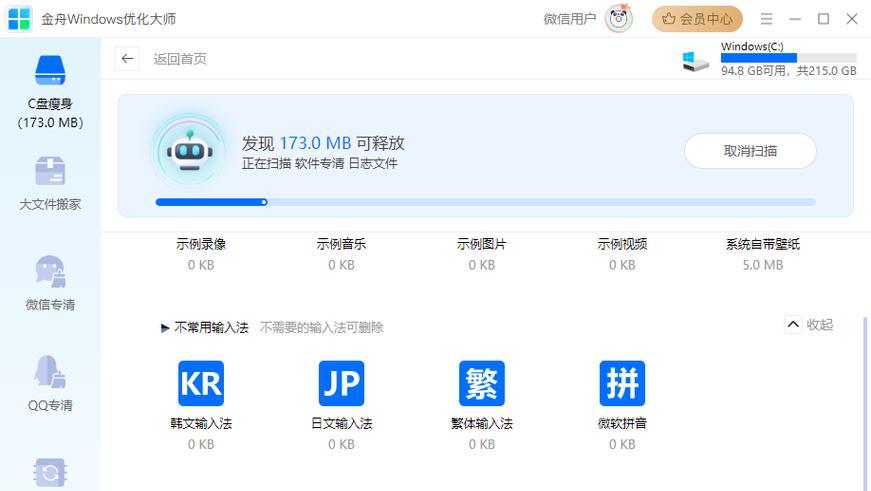Close the 金舟Windows优化大师 window
Viewport: 871px width, 491px height.
coord(852,19)
